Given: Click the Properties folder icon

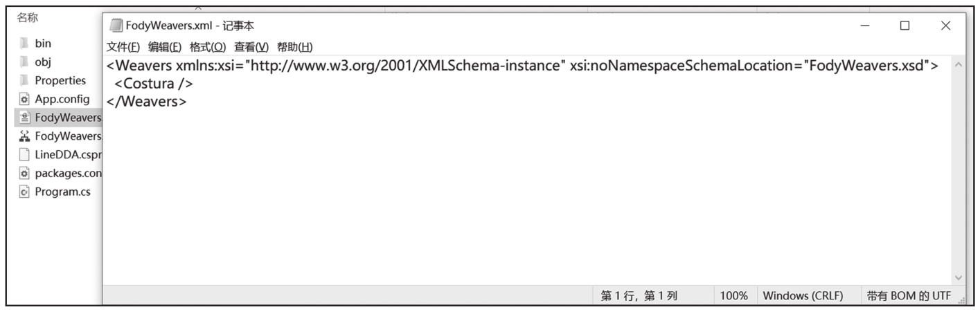Looking at the screenshot, I should 24,80.
